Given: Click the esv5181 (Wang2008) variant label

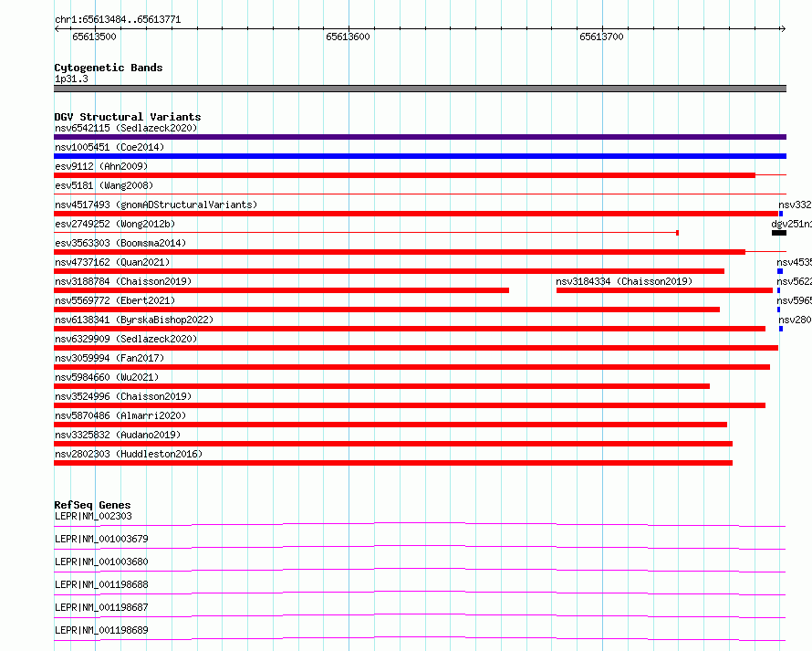Looking at the screenshot, I should coord(104,185).
